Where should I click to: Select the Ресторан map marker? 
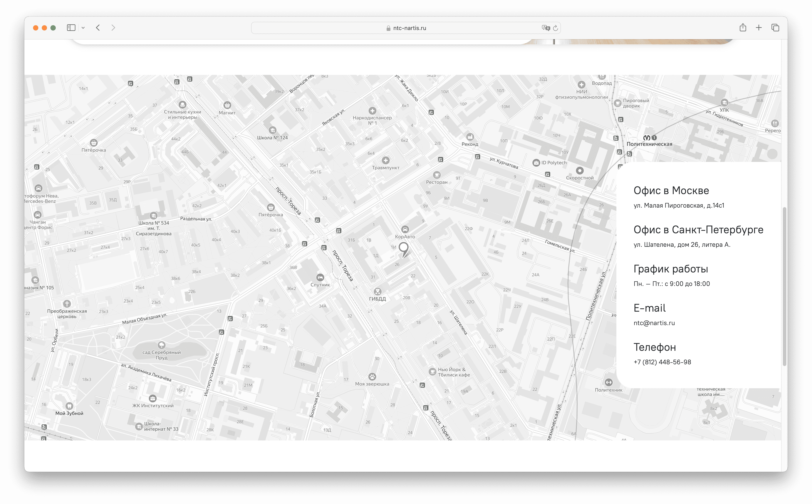point(437,175)
